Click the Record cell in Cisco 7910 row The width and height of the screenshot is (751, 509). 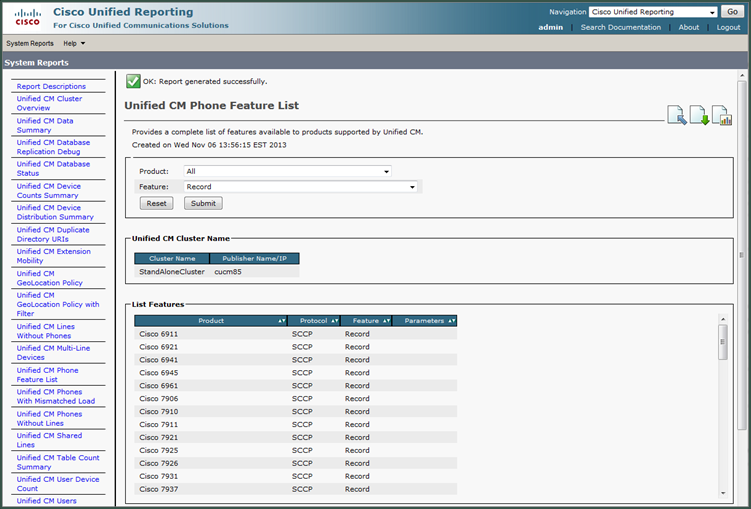[x=366, y=411]
